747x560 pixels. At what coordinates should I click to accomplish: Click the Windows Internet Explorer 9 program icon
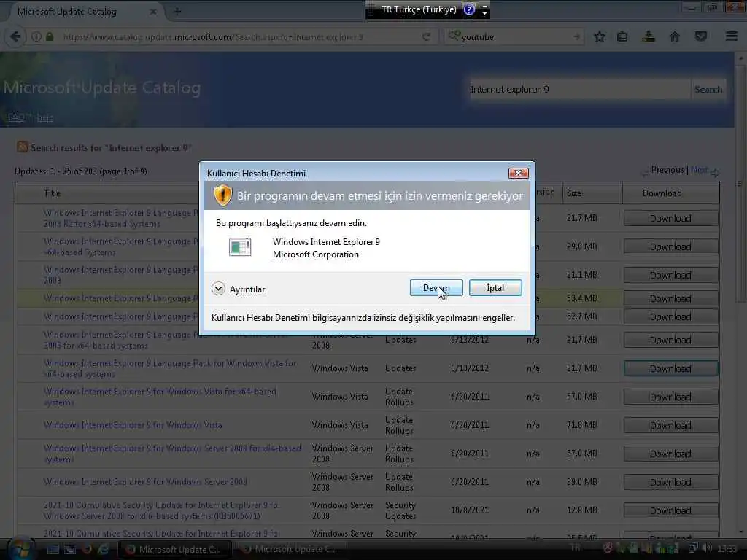pos(239,247)
